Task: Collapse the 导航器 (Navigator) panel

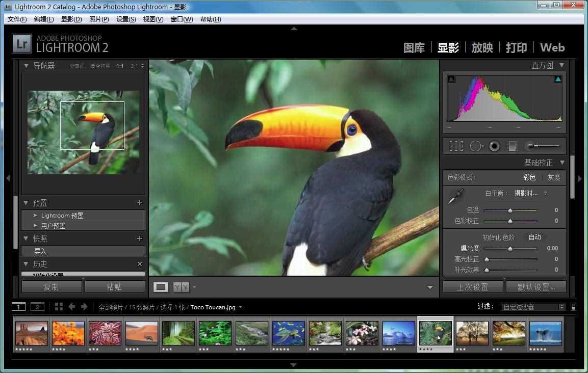Action: [x=26, y=65]
